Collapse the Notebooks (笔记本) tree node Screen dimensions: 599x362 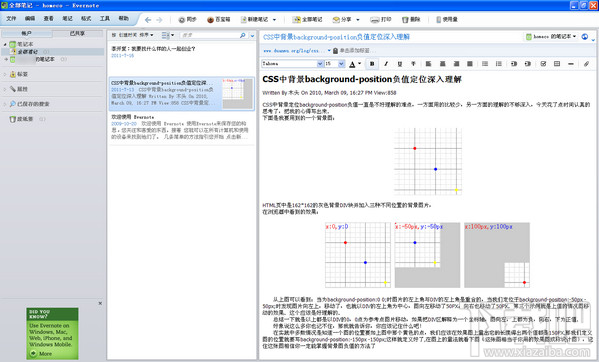pyautogui.click(x=5, y=44)
